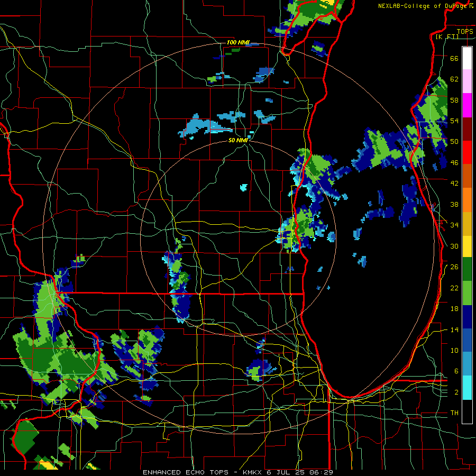The height and width of the screenshot is (476, 476).
Task: Click legend value 10
Action: pyautogui.click(x=454, y=350)
